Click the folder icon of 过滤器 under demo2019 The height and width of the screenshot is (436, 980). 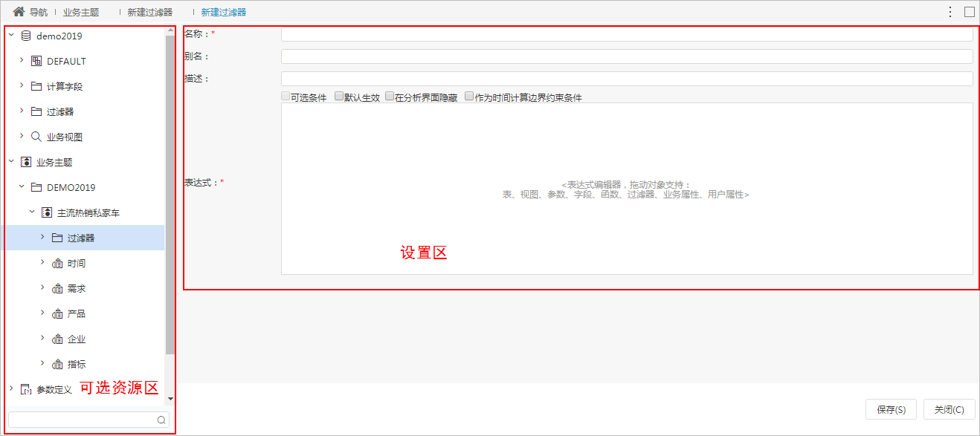pyautogui.click(x=36, y=111)
